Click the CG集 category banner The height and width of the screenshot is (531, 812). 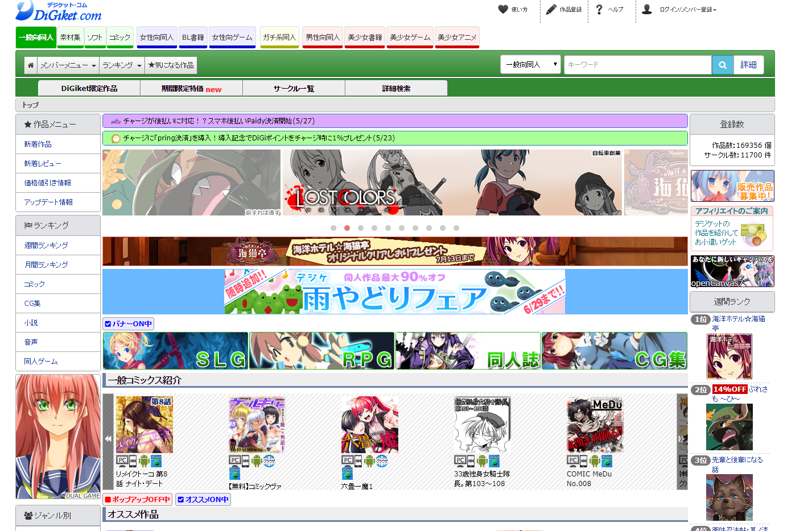point(615,351)
